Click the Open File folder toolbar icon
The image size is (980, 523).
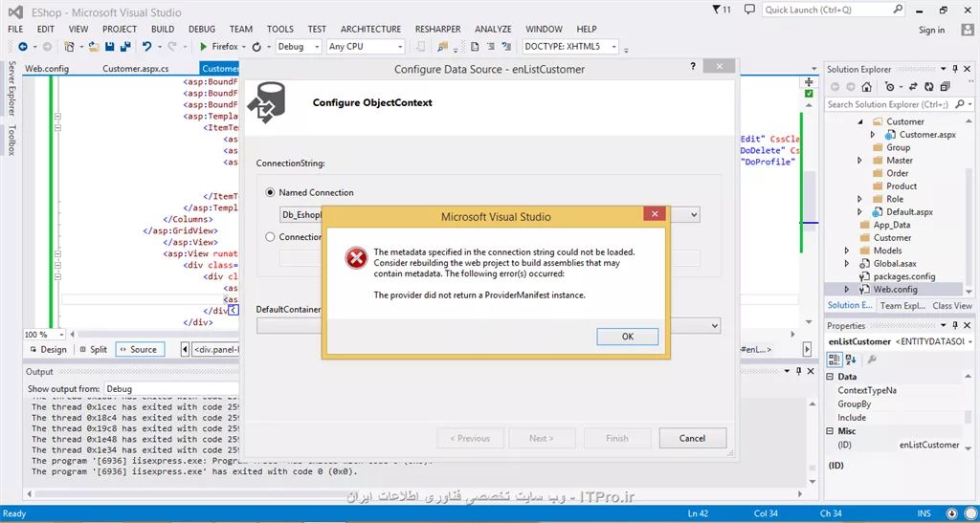(x=94, y=47)
